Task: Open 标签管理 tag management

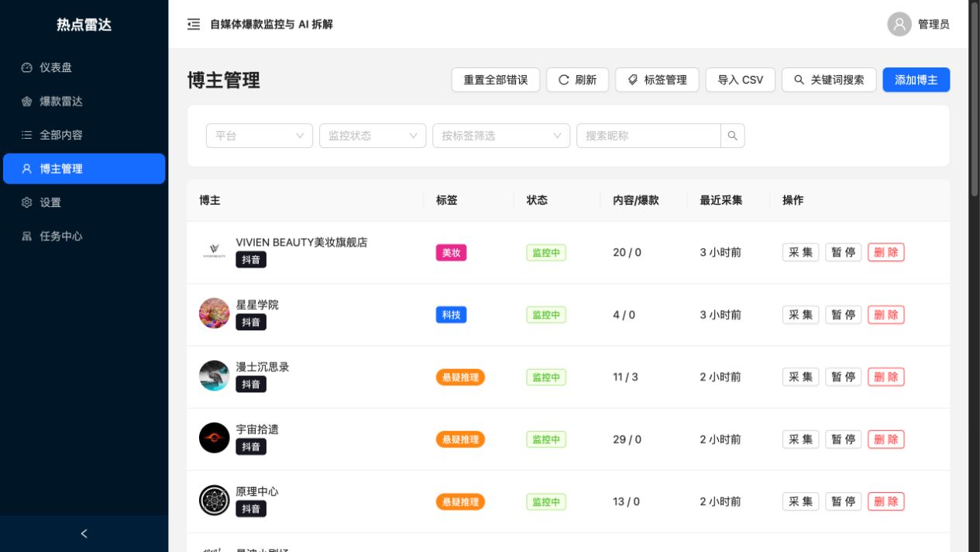Action: click(x=657, y=80)
